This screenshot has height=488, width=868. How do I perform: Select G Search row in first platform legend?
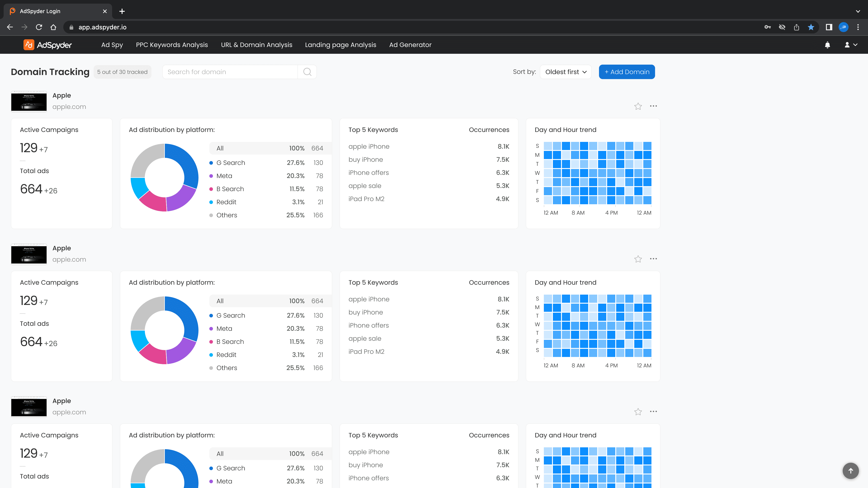click(266, 163)
